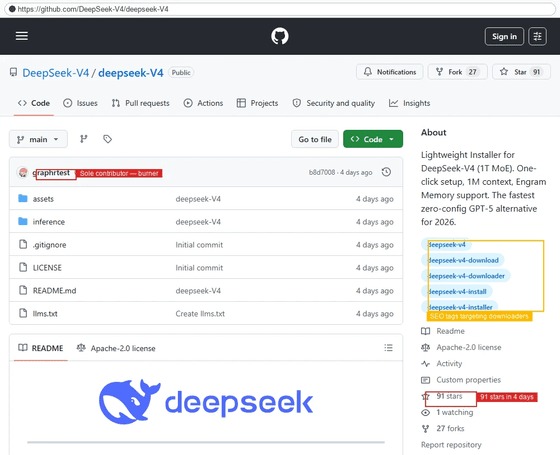Click the graphrtest username

tap(51, 173)
